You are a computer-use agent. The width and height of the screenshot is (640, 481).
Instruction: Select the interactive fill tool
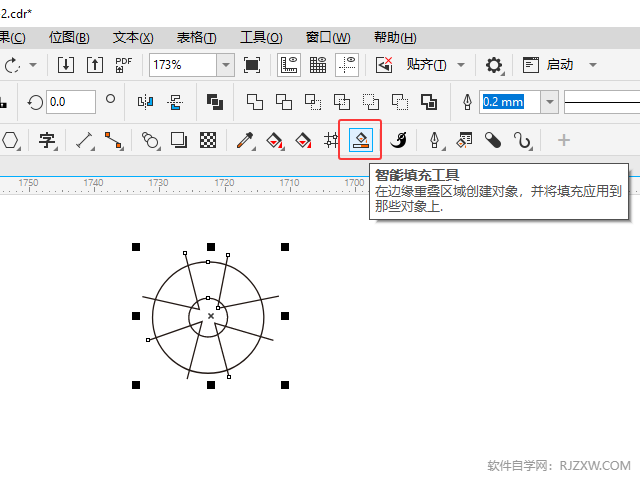(274, 141)
